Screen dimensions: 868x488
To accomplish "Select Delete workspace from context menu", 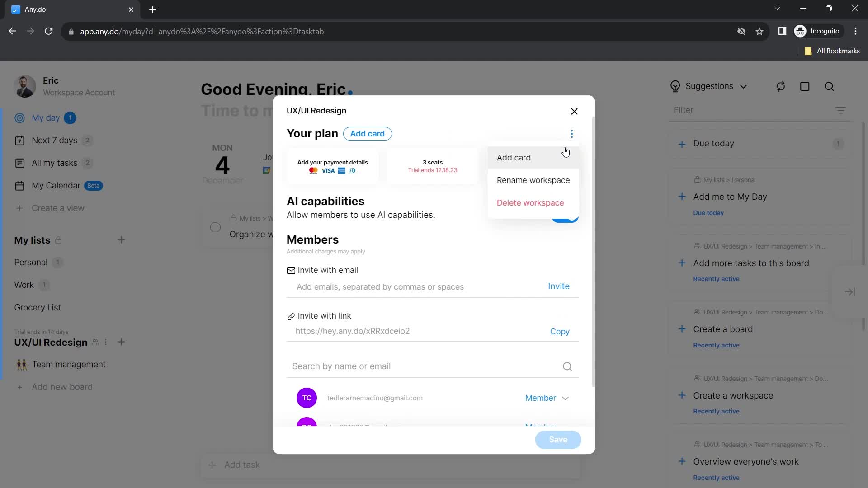I will pos(531,202).
